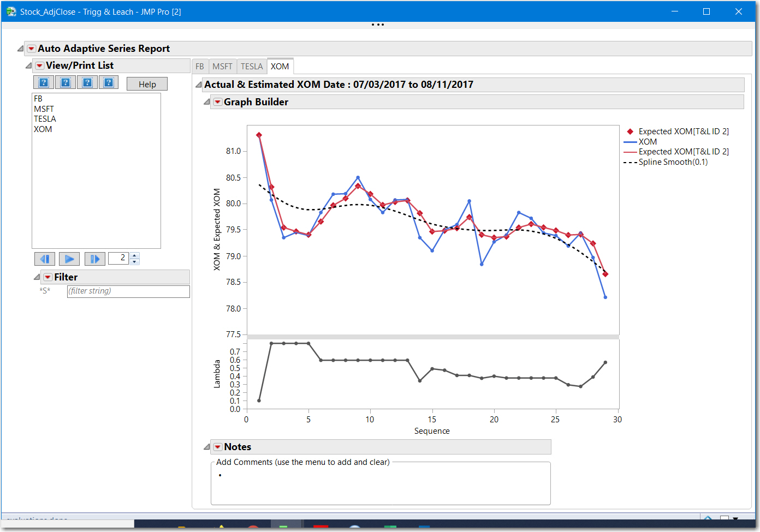
Task: Select TESLA in the View/Print list
Action: pos(45,119)
